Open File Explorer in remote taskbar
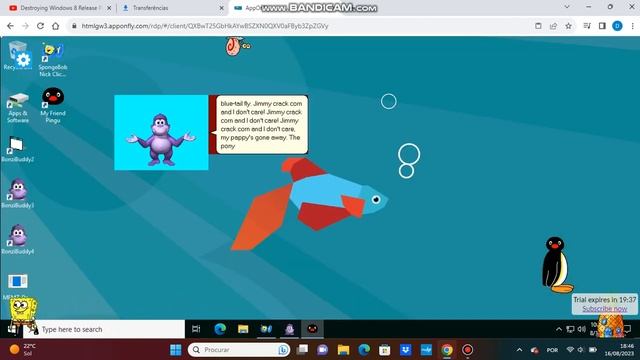This screenshot has width=640, height=360. coord(243,329)
